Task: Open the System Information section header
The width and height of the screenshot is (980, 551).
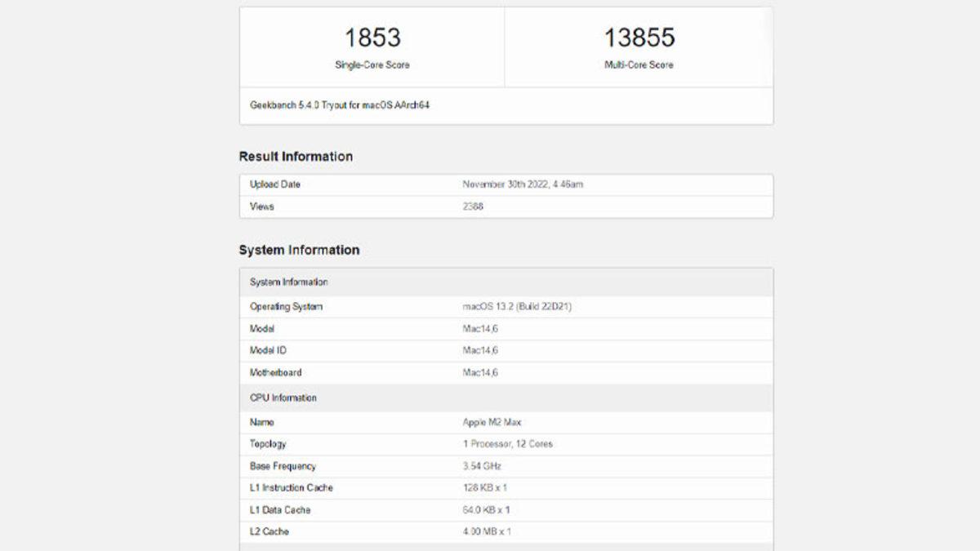Action: coord(299,250)
